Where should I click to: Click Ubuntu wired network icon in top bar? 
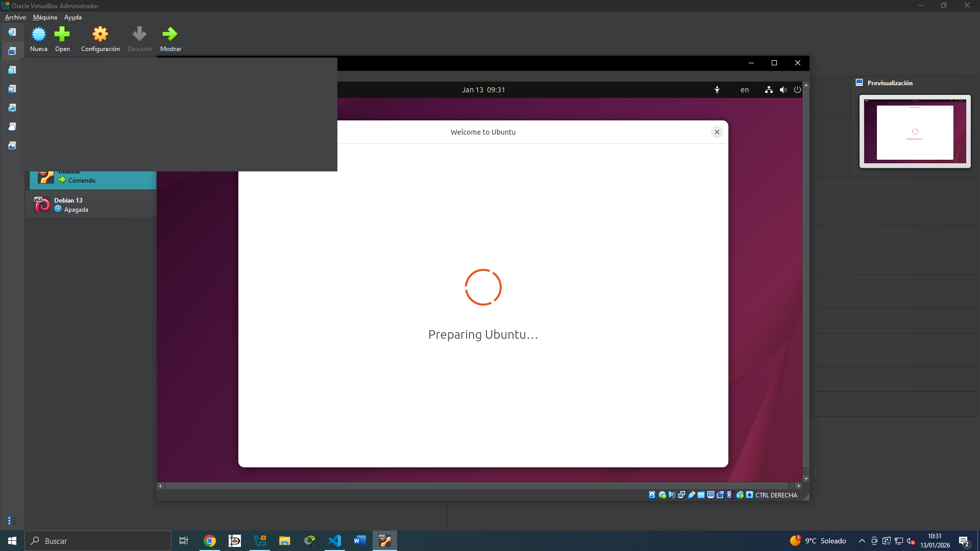click(769, 90)
